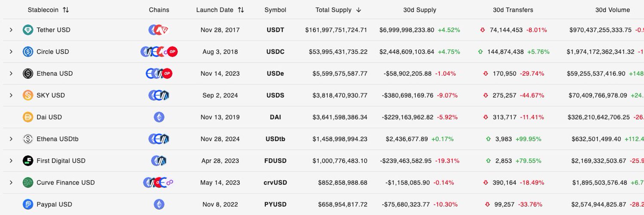
Task: Expand the Curve Finance USD row
Action: pyautogui.click(x=11, y=182)
